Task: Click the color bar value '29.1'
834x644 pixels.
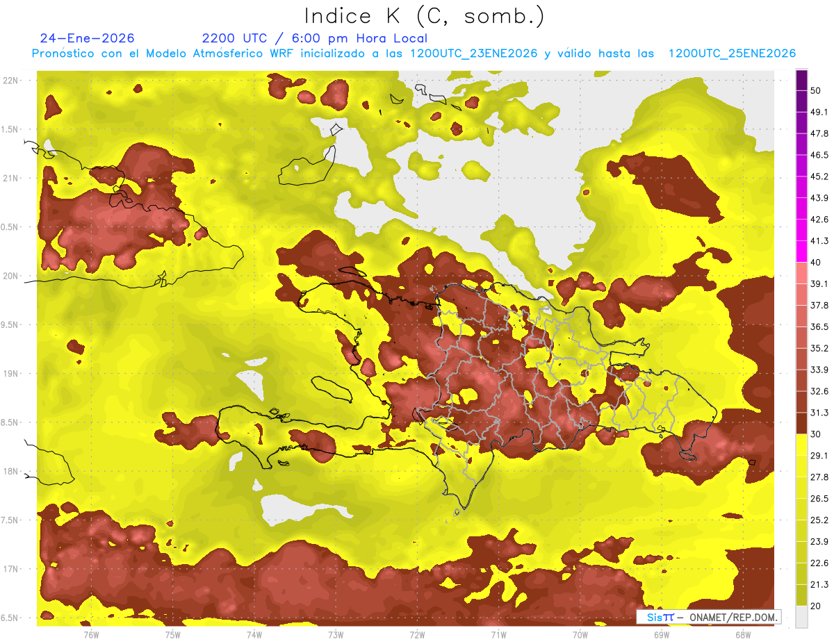Action: tap(819, 456)
